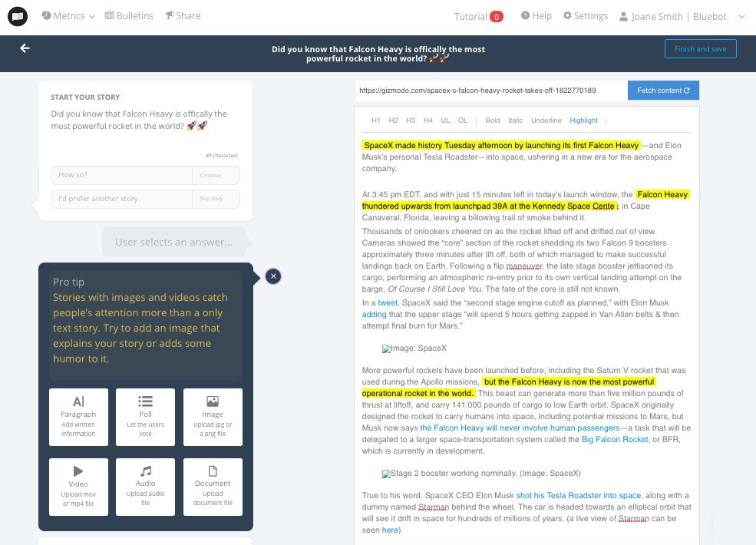Click the article URL input field
This screenshot has height=545, width=756.
490,90
